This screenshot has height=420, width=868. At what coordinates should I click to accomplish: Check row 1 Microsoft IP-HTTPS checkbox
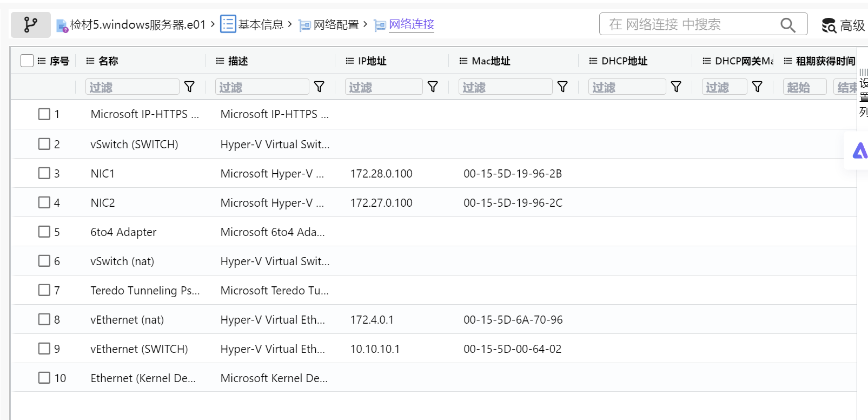[x=44, y=114]
